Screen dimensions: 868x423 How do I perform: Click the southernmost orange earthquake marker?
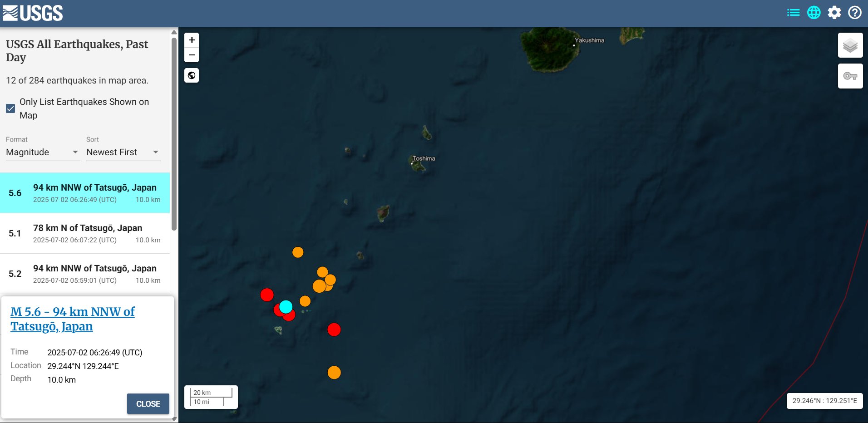334,373
